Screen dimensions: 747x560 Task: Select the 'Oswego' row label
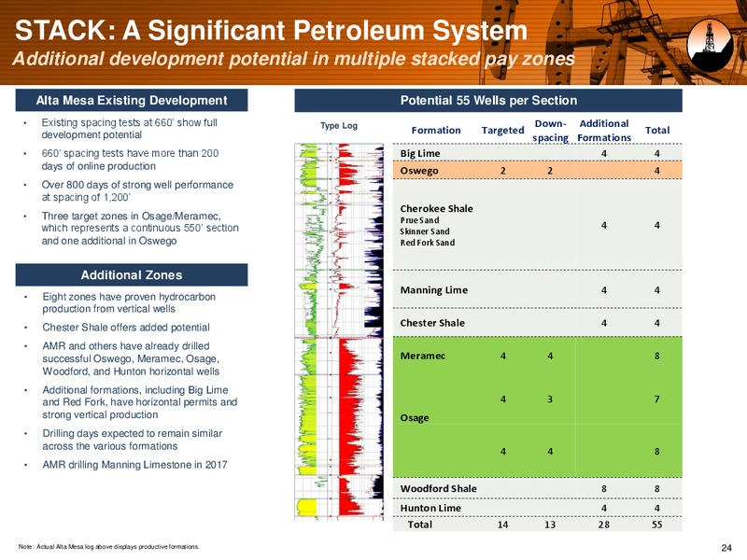(x=418, y=171)
